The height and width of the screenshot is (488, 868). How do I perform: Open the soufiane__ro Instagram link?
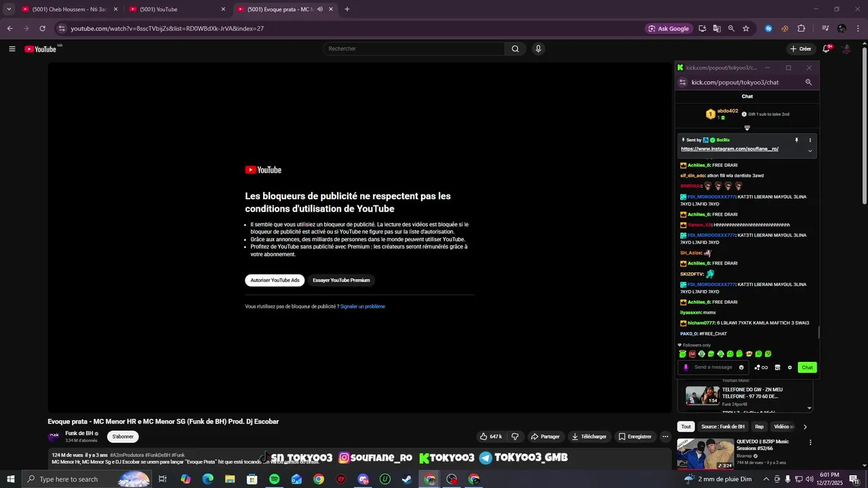[x=730, y=149]
